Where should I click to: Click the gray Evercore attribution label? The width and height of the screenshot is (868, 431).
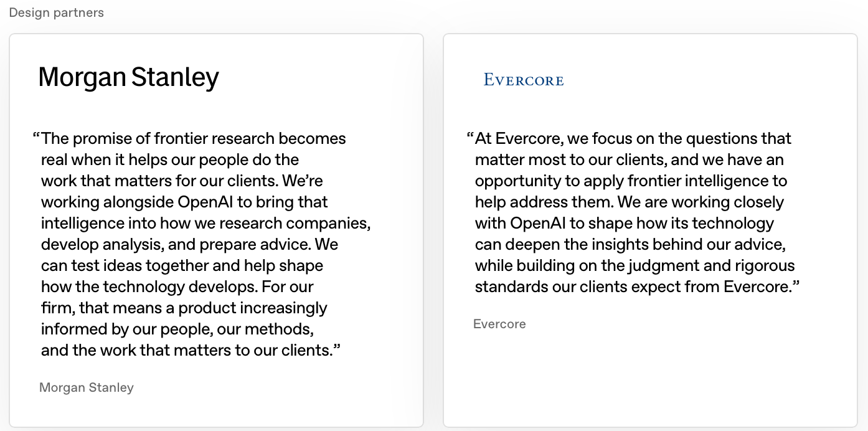pos(499,324)
